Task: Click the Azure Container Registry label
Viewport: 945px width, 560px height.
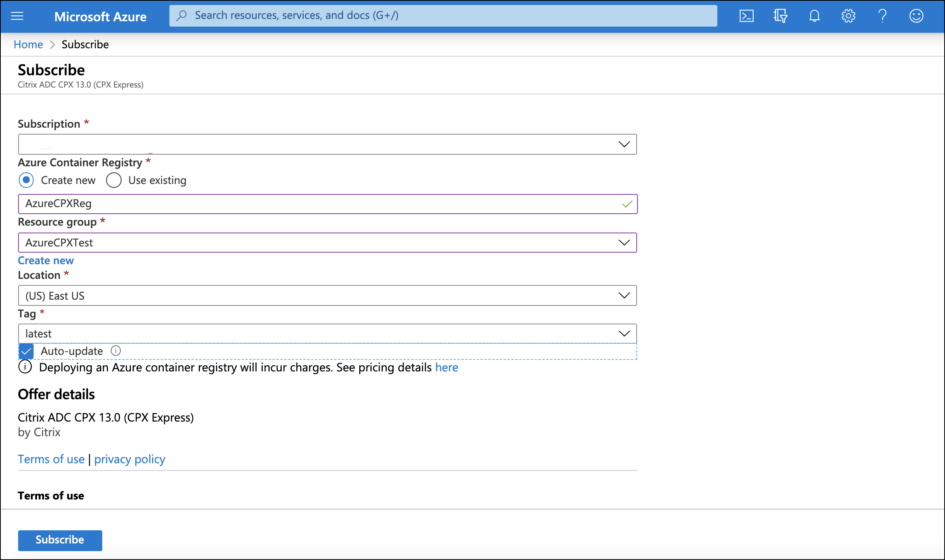Action: 80,162
